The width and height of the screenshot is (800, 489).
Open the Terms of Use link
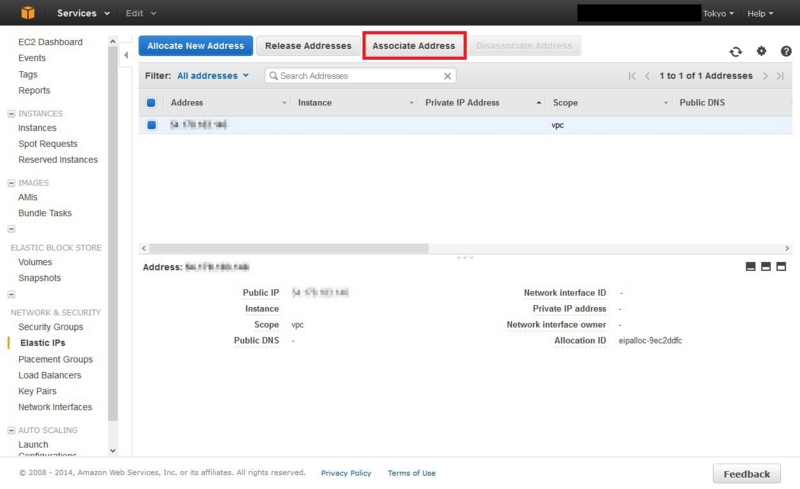coord(411,473)
